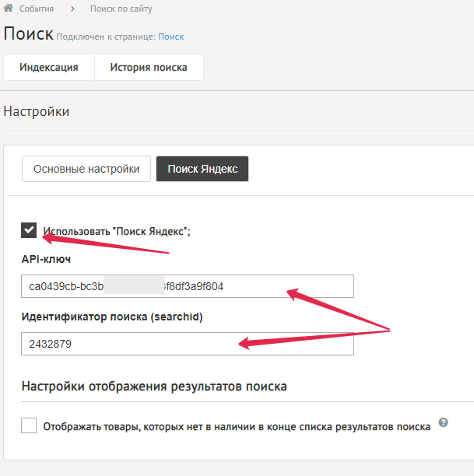Click the "Использовать Поиск Яндекс" label text
Viewport: 474px width, 476px height.
pyautogui.click(x=117, y=231)
